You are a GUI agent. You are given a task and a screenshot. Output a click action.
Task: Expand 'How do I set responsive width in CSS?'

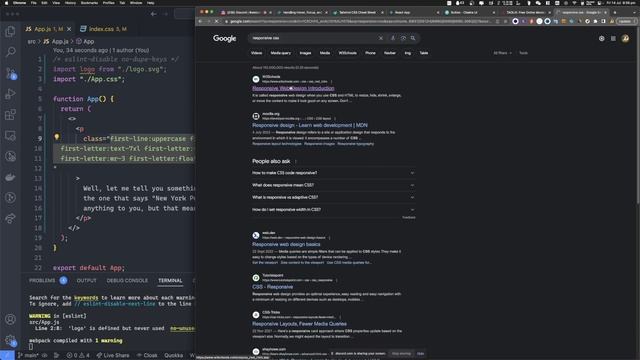click(333, 209)
